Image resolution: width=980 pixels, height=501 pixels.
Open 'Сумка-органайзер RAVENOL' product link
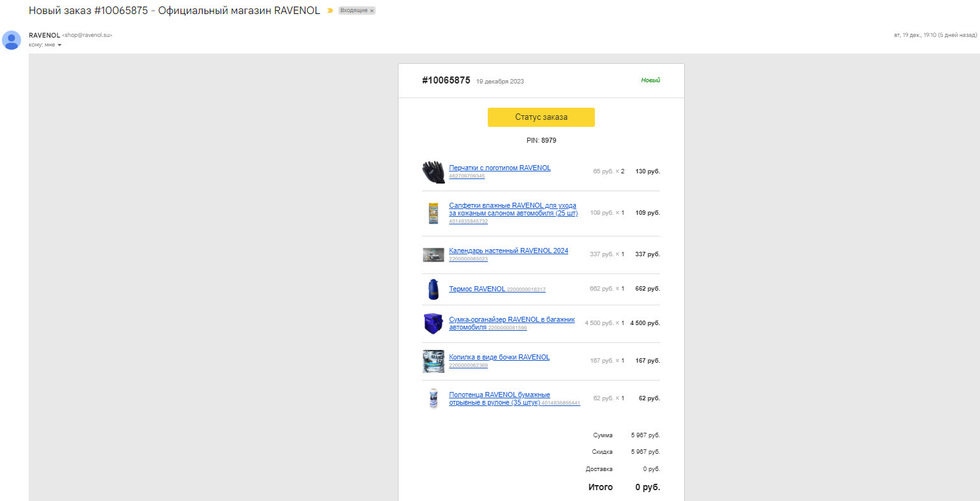point(511,319)
